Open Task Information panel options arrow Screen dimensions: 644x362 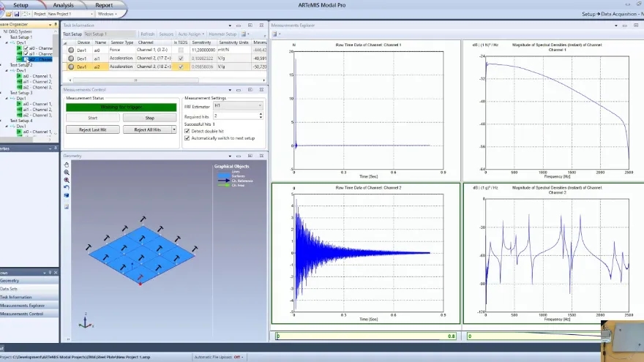230,26
